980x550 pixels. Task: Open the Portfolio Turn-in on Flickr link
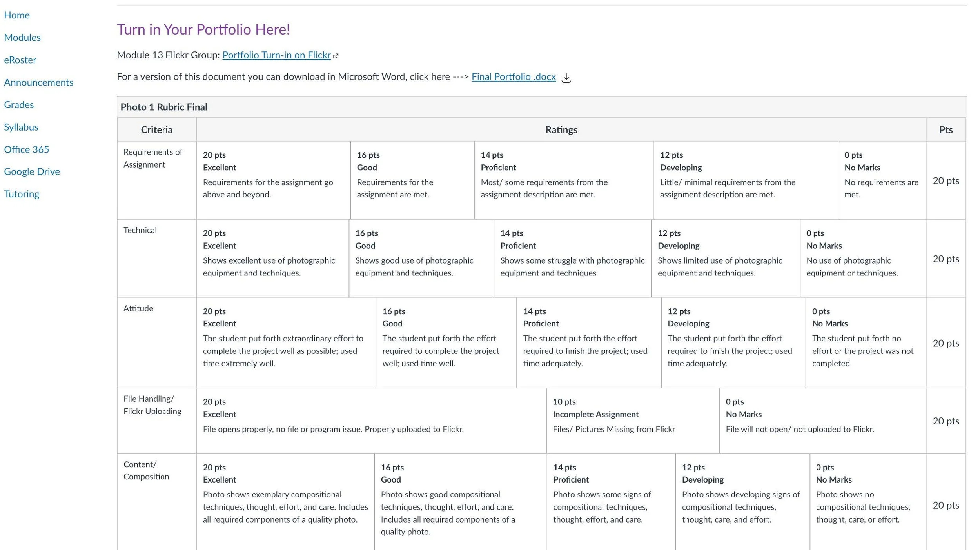276,55
